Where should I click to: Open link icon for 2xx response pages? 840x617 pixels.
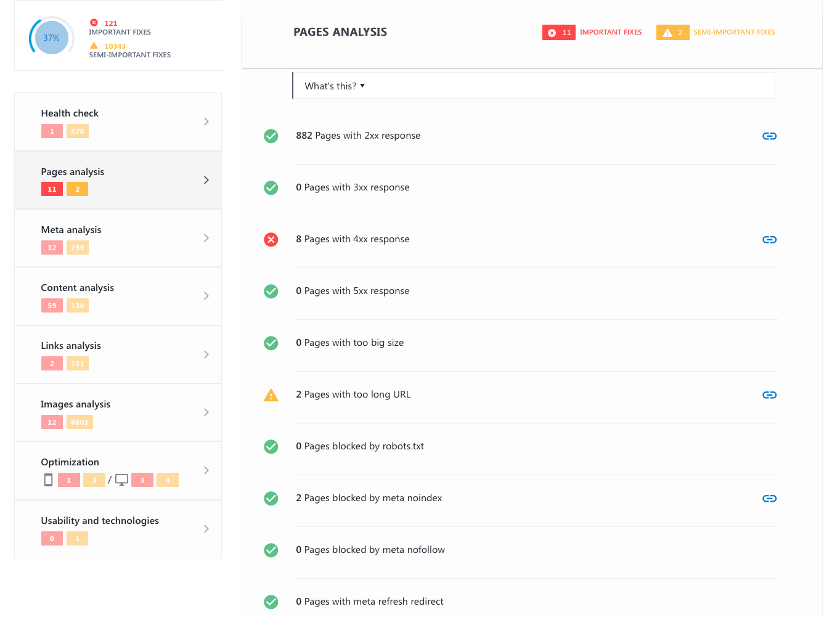[x=769, y=136]
